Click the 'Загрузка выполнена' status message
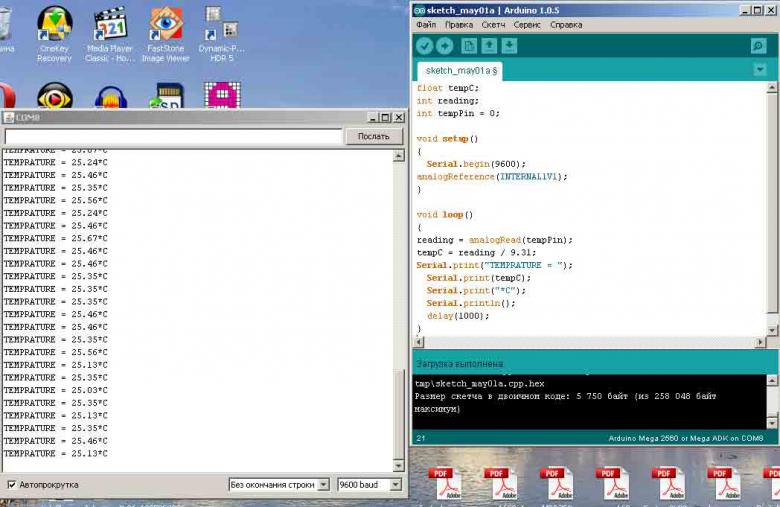Viewport: 780px width, 507px height. [459, 364]
